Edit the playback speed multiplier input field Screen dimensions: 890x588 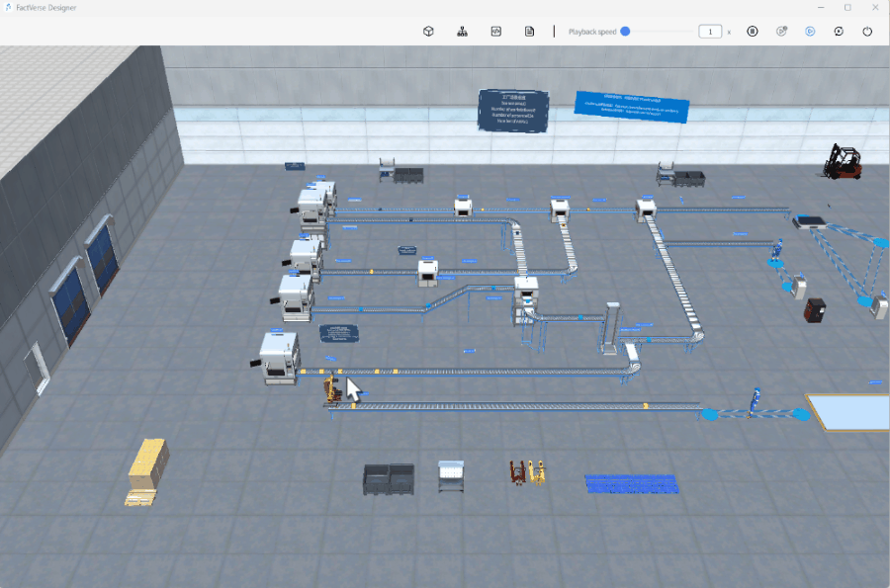pyautogui.click(x=710, y=31)
